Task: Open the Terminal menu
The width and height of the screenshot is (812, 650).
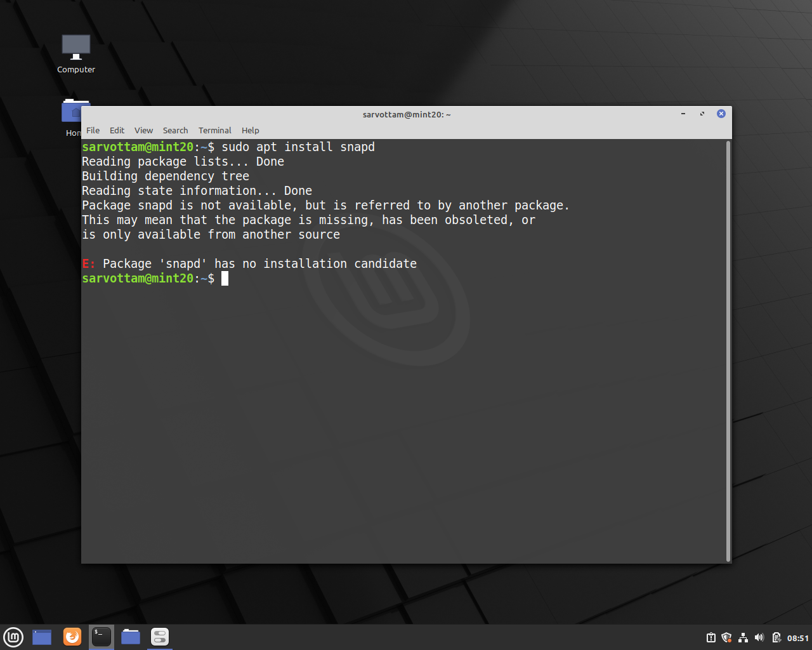Action: tap(214, 130)
